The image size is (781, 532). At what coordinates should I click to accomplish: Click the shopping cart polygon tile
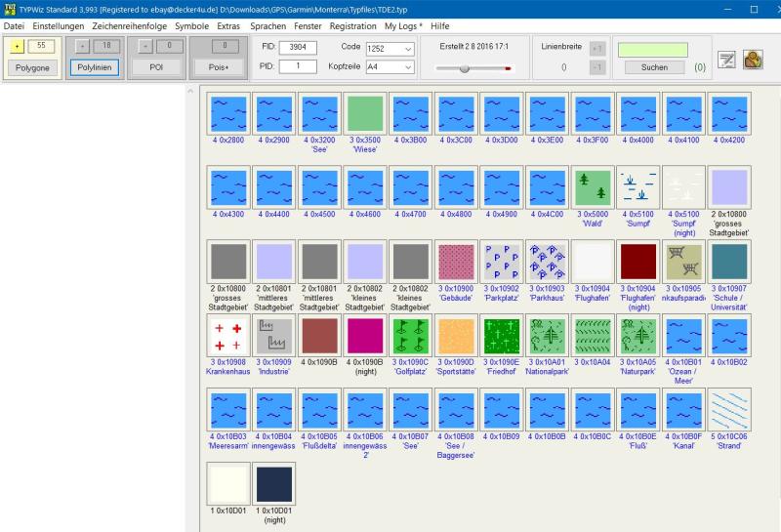683,263
